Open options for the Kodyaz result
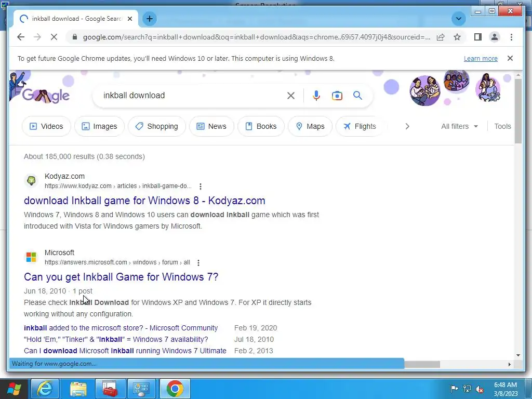This screenshot has width=532, height=399. (201, 187)
